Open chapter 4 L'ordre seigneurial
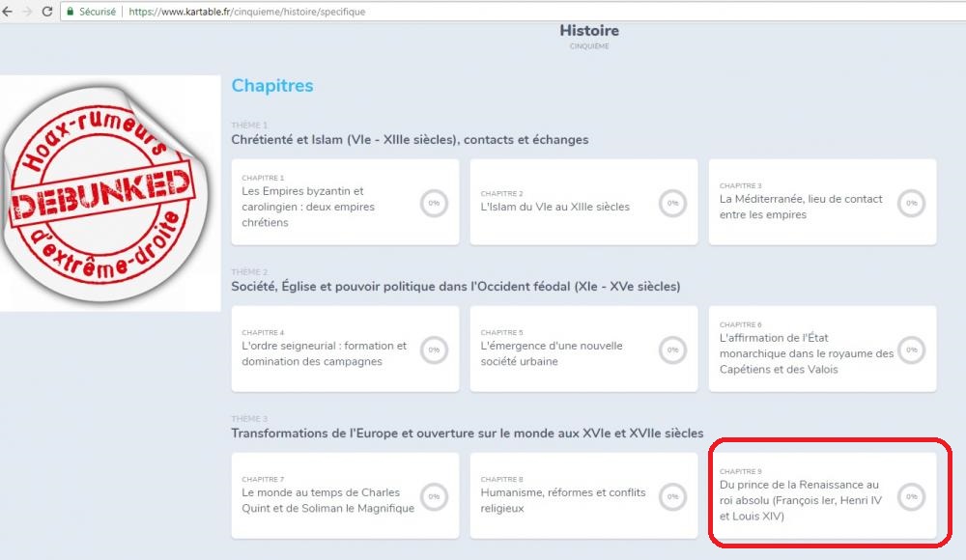Image resolution: width=966 pixels, height=560 pixels. (324, 352)
